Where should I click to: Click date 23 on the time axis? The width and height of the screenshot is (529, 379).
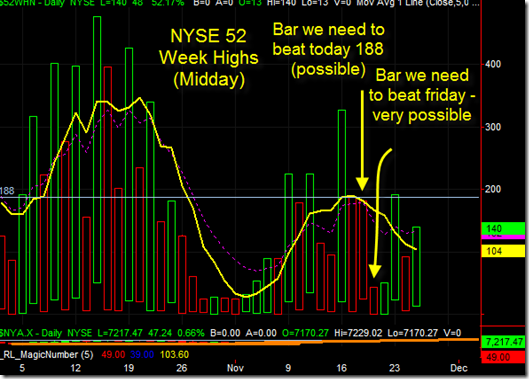[394, 368]
